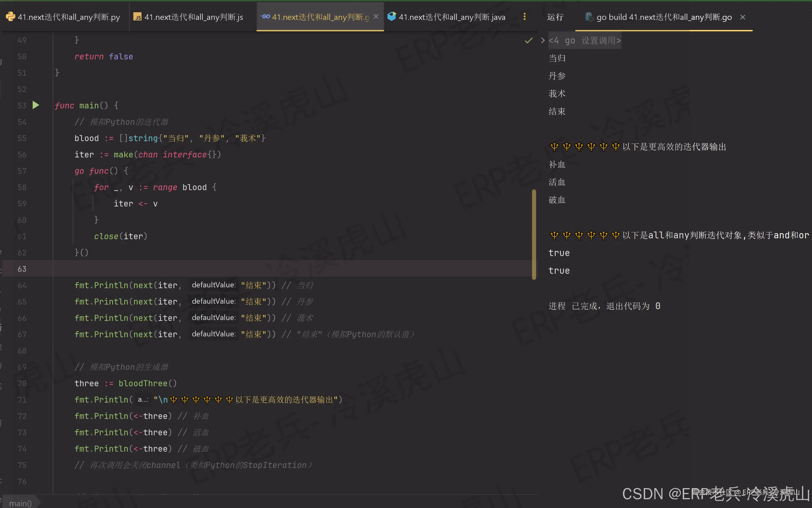Click the JS file icon in second tab
Screen dimensions: 812x508
pos(137,17)
